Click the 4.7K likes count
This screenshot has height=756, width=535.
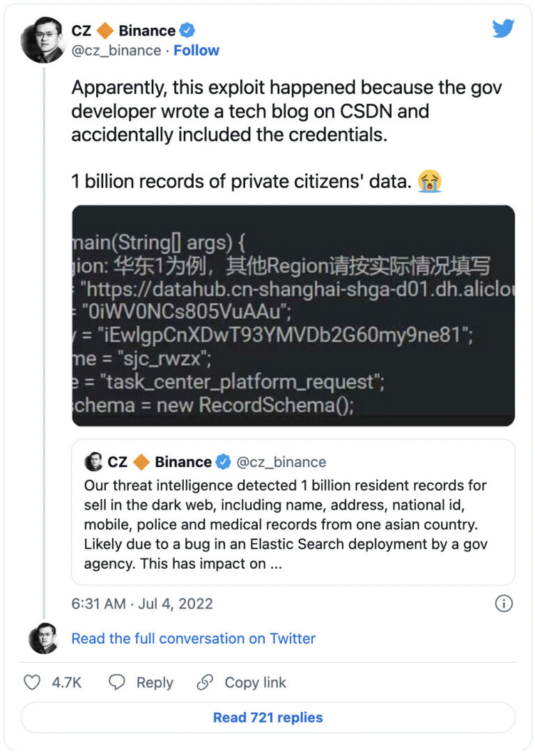pyautogui.click(x=67, y=683)
